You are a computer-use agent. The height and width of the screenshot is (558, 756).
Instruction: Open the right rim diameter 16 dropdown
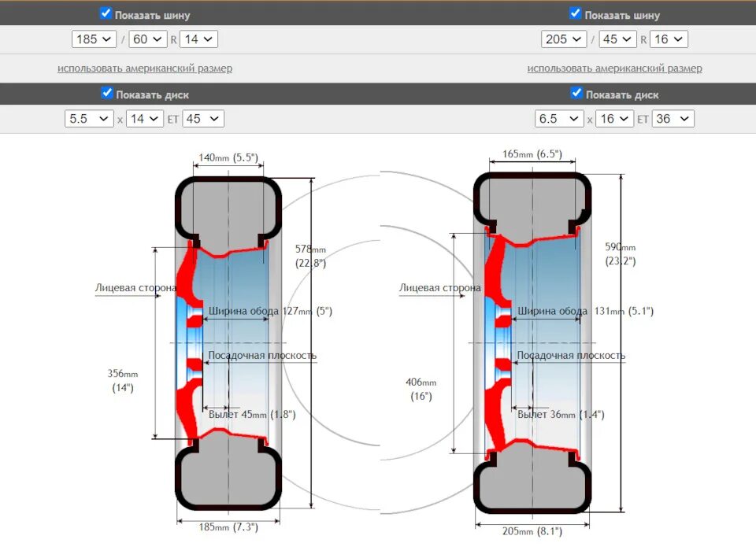click(x=614, y=119)
